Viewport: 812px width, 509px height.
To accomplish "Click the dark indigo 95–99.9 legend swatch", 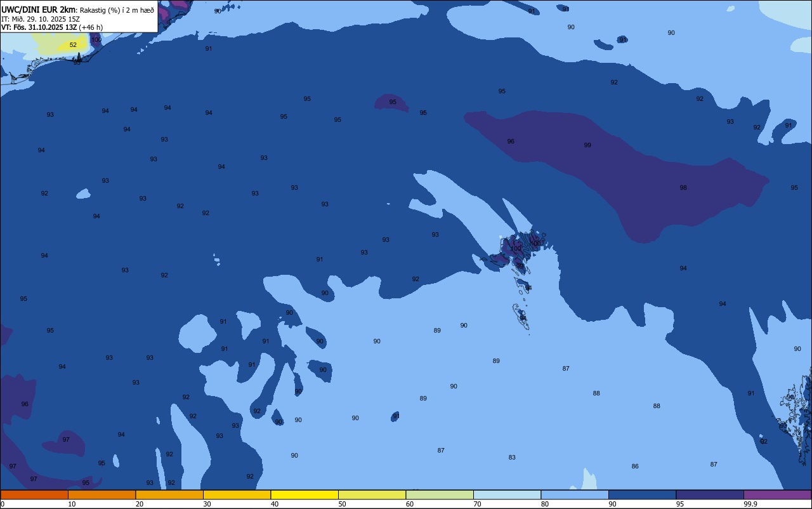I will (710, 494).
